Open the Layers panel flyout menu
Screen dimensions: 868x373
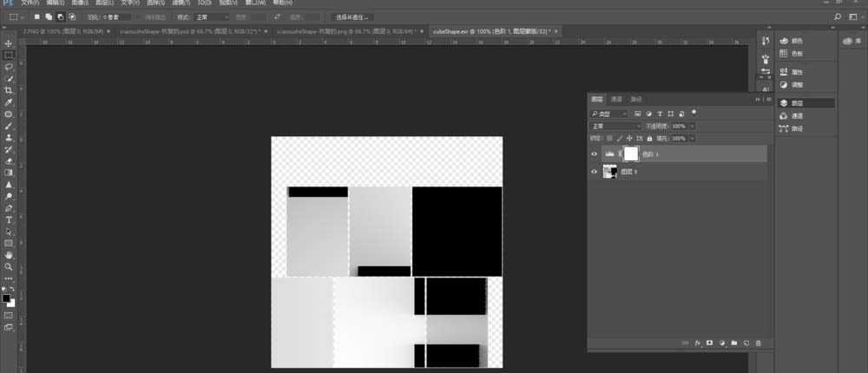[768, 99]
